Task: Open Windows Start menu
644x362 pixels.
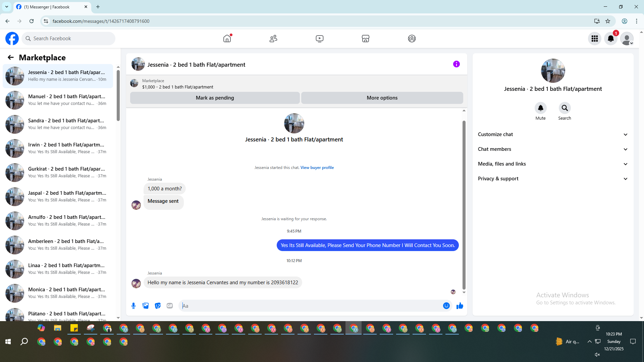Action: (8, 342)
